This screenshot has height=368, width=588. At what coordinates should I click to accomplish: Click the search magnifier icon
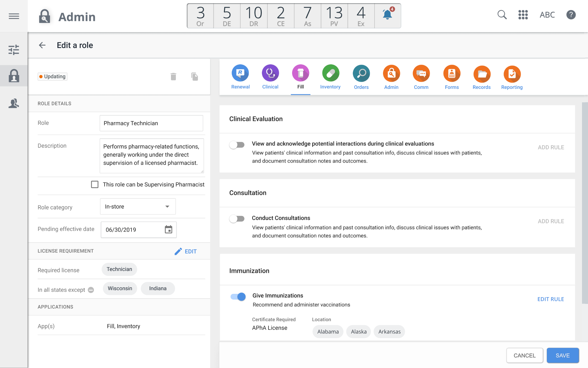(x=502, y=15)
